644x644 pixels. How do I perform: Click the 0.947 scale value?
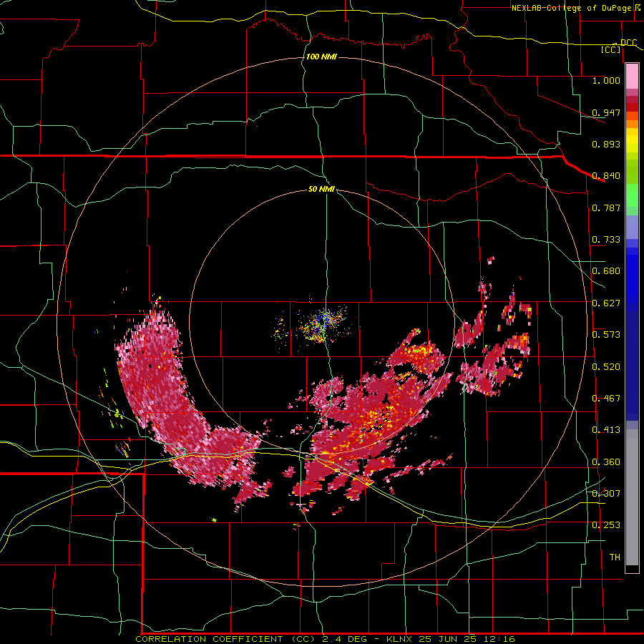(606, 112)
